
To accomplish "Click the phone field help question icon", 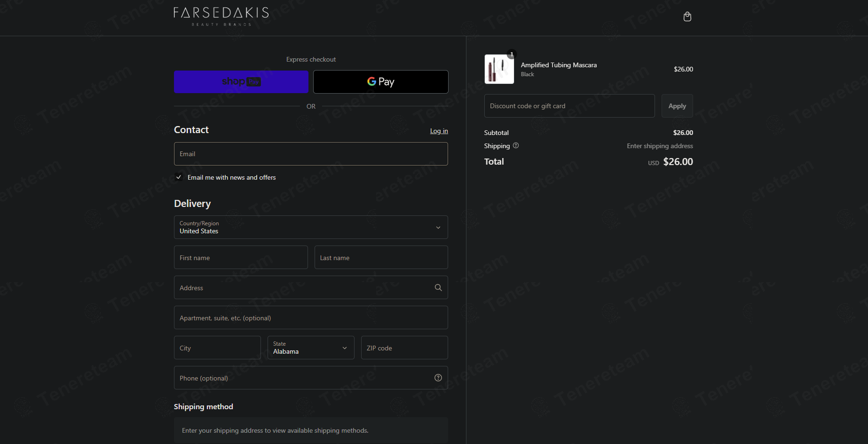I will (x=438, y=378).
